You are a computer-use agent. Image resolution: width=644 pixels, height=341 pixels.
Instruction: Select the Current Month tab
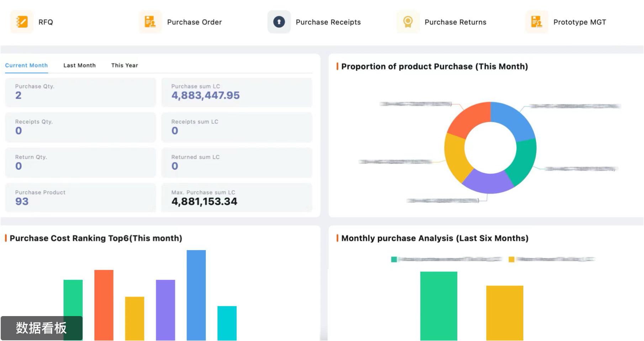(x=26, y=65)
